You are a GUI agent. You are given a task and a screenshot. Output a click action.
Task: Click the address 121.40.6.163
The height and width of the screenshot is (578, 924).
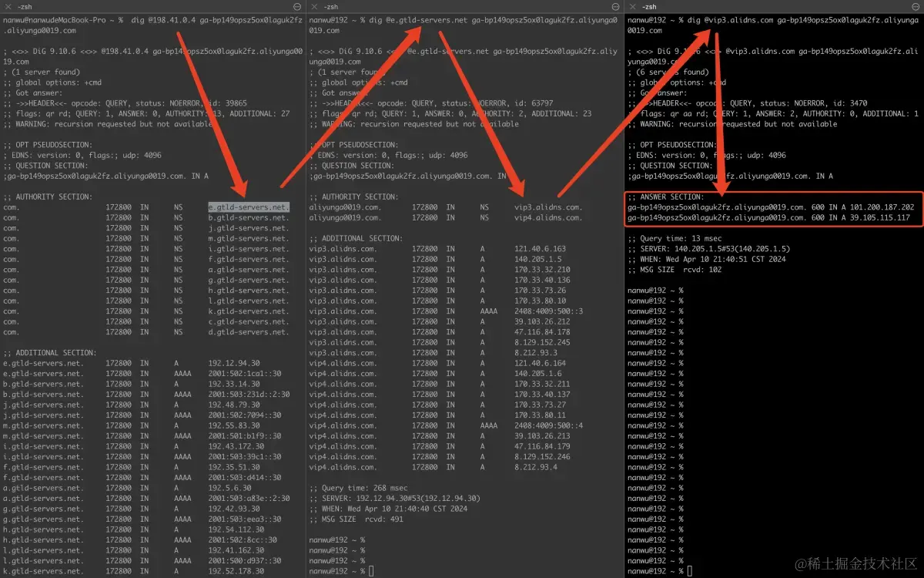[540, 249]
